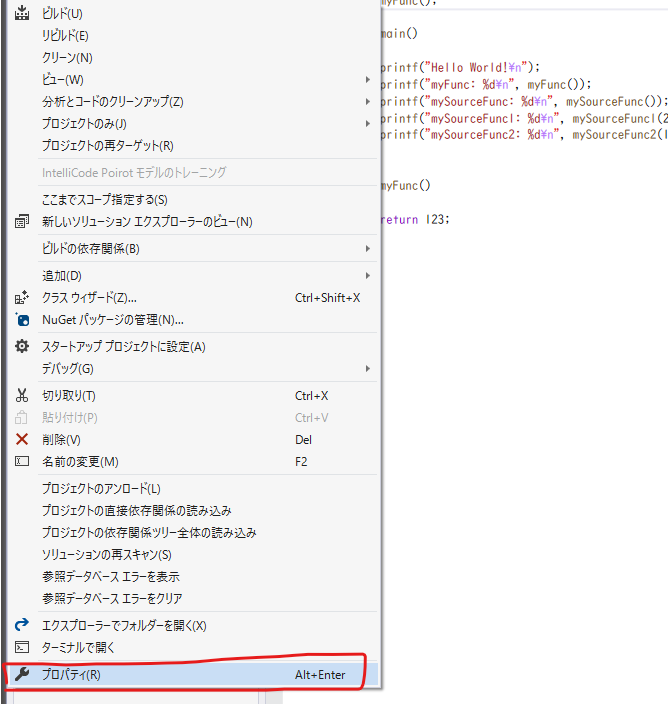Click the open folder in Explorer icon
Screen dimensions: 668x704
tap(22, 625)
